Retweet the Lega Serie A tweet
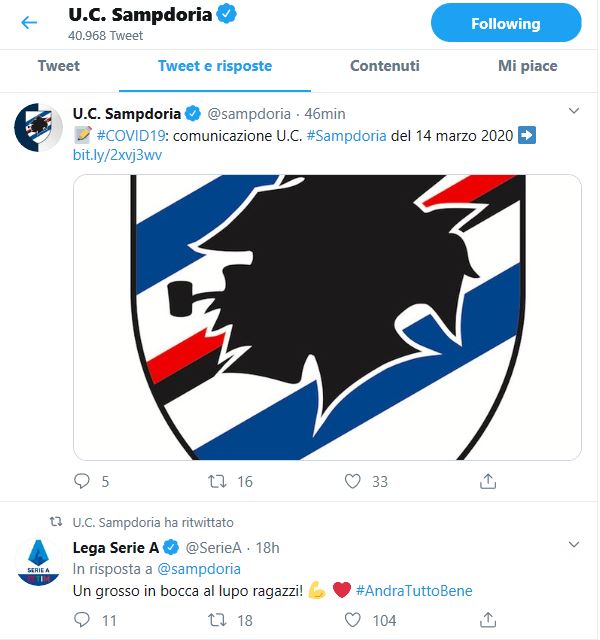600x640 pixels. tap(217, 620)
